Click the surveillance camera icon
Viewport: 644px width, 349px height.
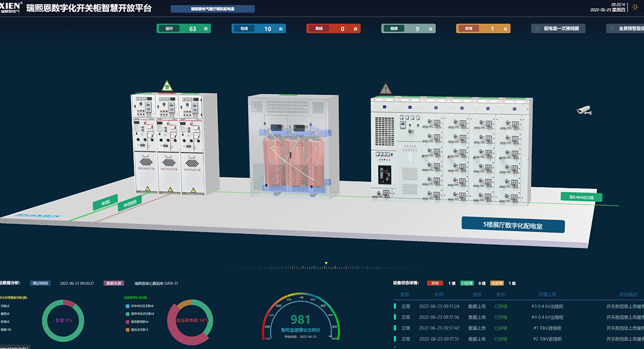pos(583,110)
